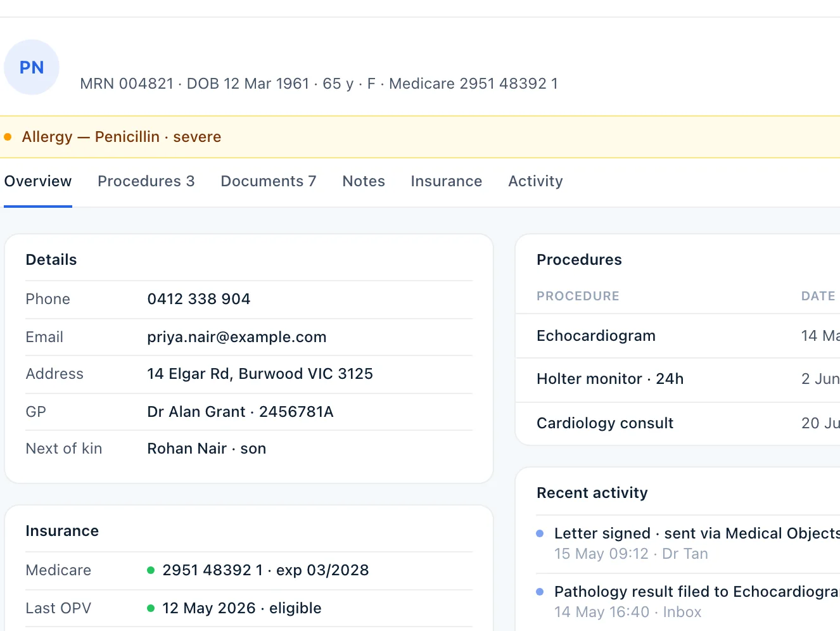Open the Echocardiogram procedure row
The width and height of the screenshot is (840, 631).
678,336
